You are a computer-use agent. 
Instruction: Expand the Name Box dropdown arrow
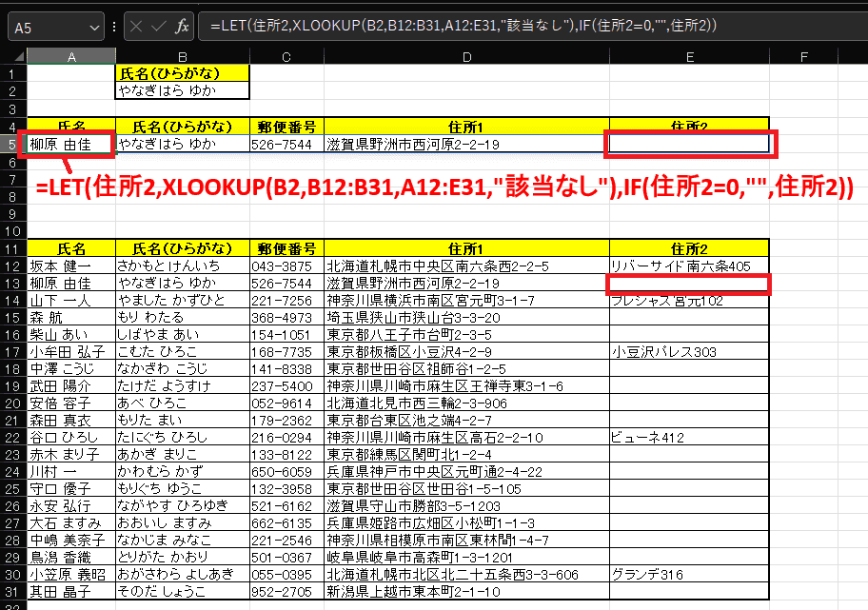point(96,27)
